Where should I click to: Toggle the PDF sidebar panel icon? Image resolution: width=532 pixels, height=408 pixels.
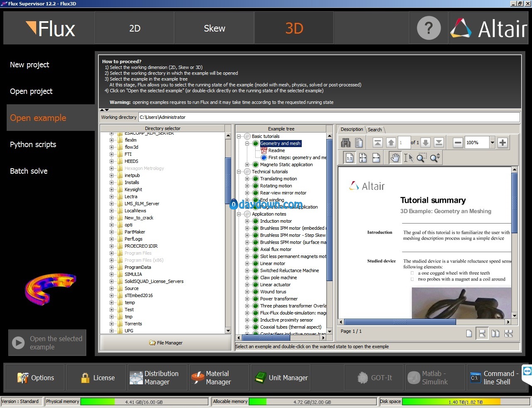click(x=359, y=143)
